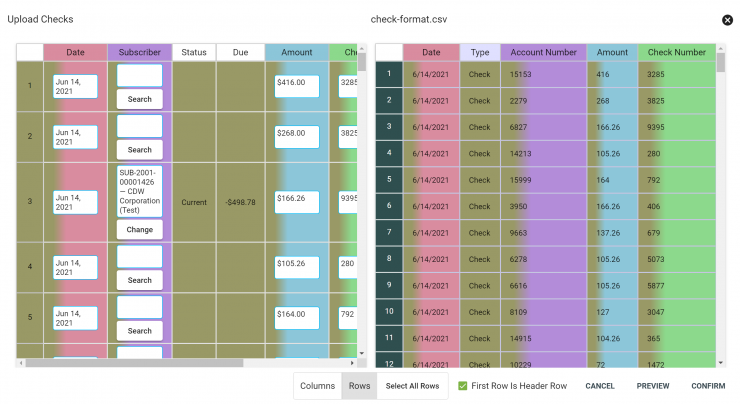Click the empty subscriber field in row 1
Image resolution: width=740 pixels, height=404 pixels.
140,76
